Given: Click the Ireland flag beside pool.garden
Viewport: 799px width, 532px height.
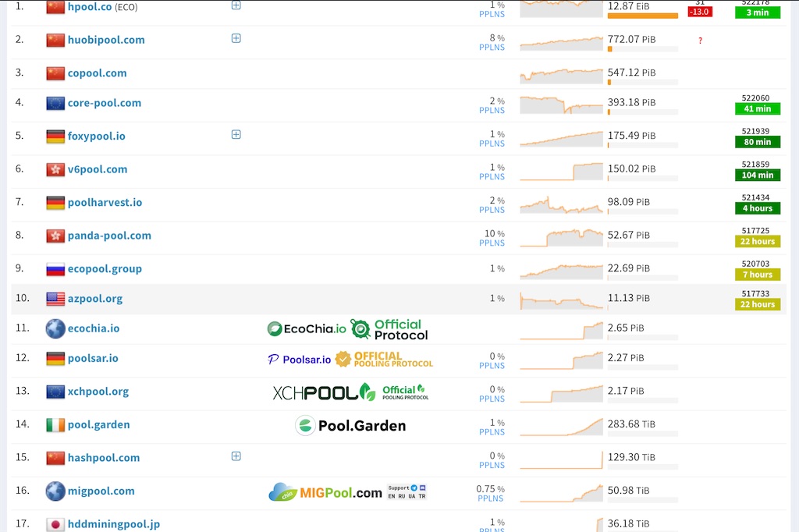Looking at the screenshot, I should (x=55, y=424).
